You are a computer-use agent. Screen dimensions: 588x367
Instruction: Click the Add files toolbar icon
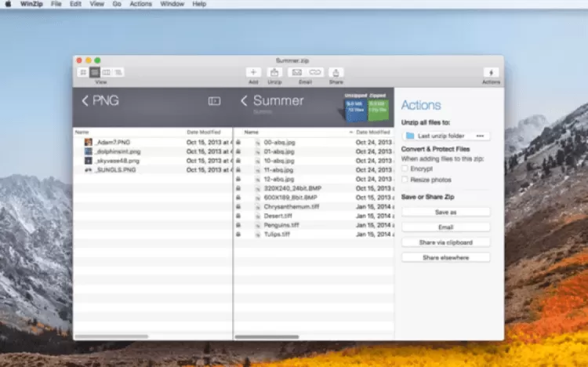coord(253,72)
